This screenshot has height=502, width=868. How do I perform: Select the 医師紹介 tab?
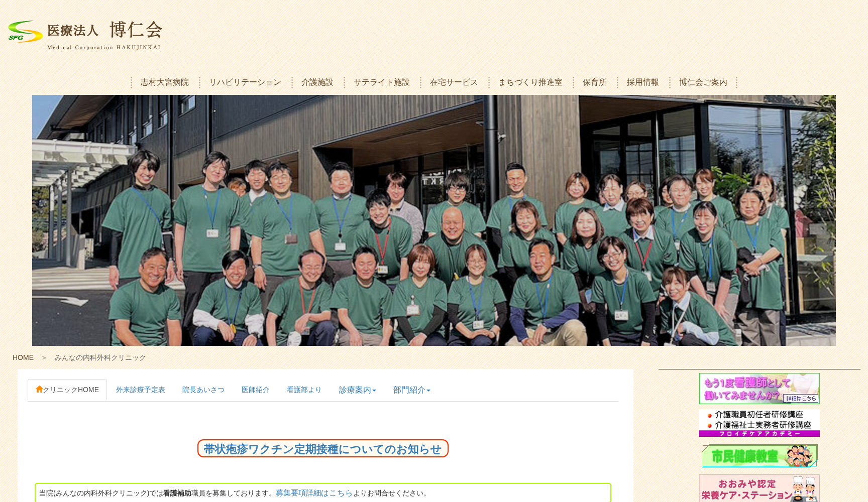pyautogui.click(x=255, y=389)
